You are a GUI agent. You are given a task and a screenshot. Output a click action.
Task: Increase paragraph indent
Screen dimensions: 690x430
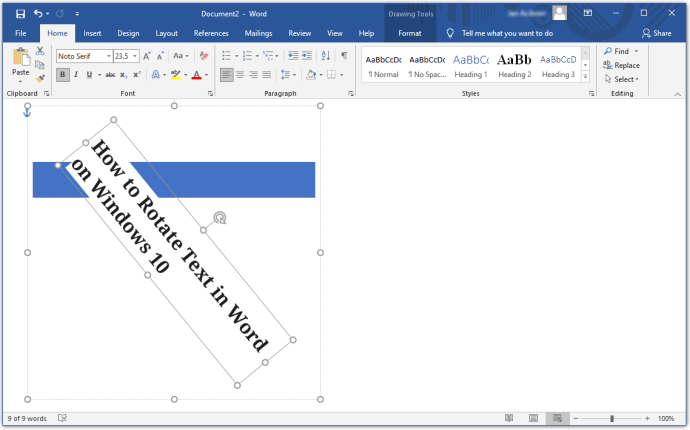pos(307,56)
